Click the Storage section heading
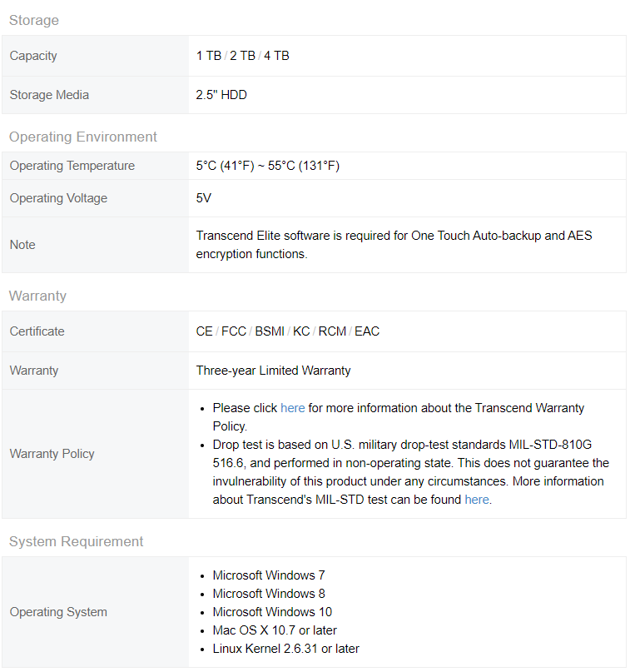The image size is (630, 672). (34, 20)
